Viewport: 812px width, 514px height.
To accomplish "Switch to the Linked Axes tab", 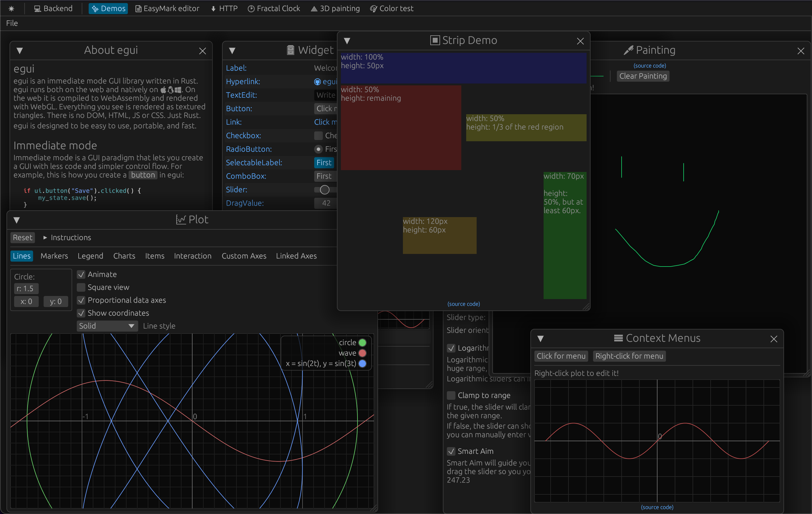I will coord(296,256).
